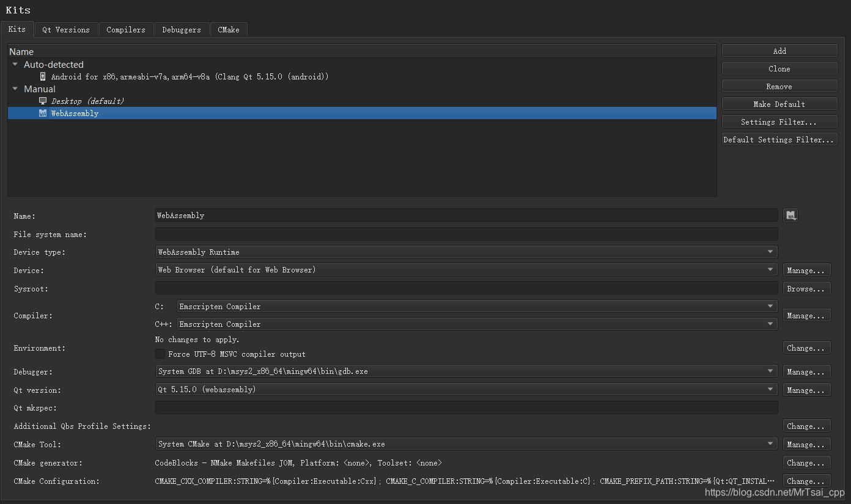Open the Debugger dropdown
The image size is (851, 504).
[x=466, y=371]
